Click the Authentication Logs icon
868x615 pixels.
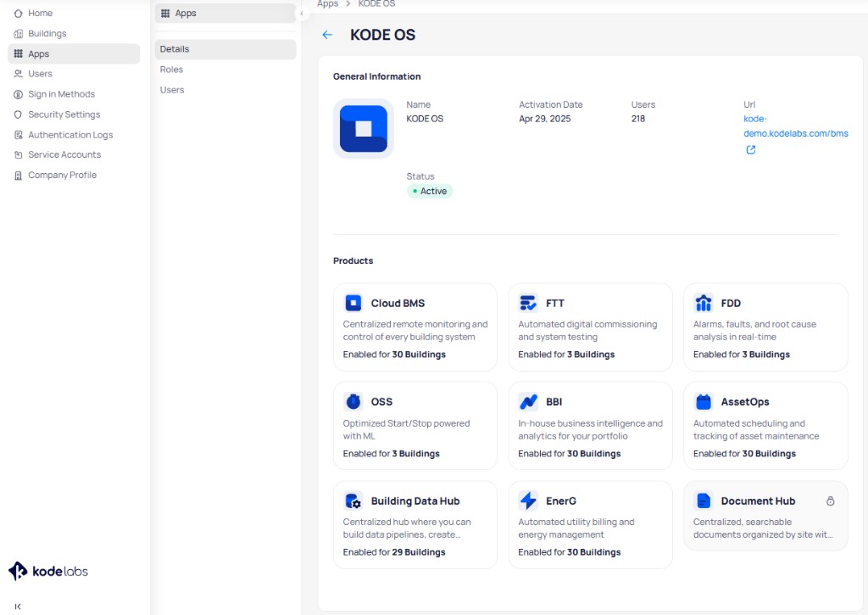click(x=19, y=135)
